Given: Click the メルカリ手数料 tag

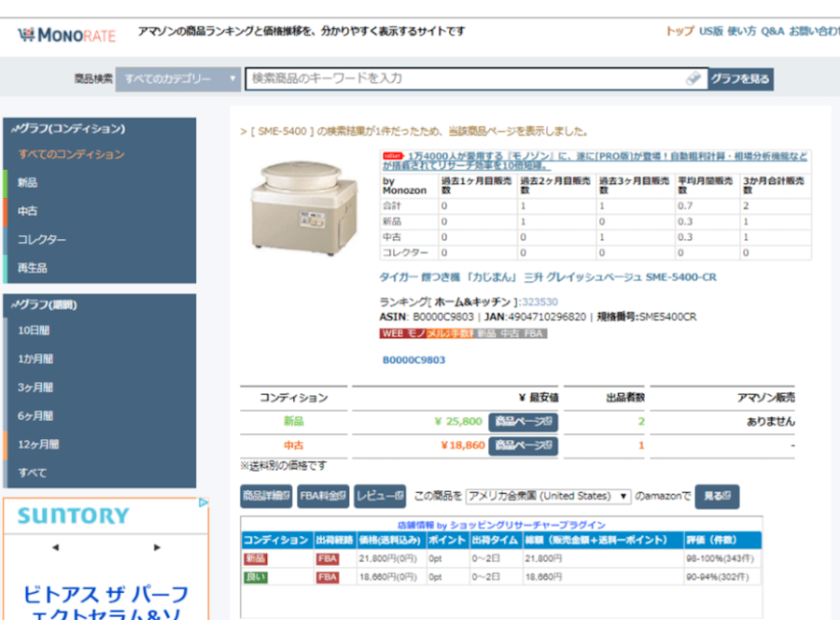Looking at the screenshot, I should point(450,333).
